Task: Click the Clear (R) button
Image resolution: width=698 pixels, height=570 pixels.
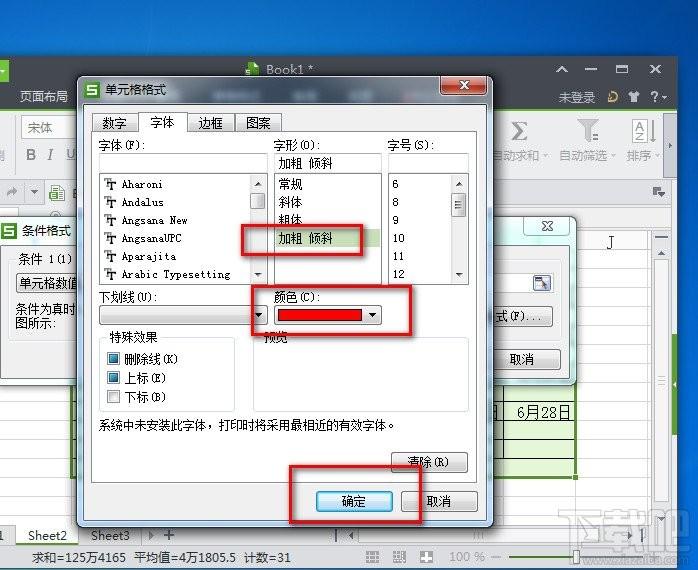Action: click(429, 462)
